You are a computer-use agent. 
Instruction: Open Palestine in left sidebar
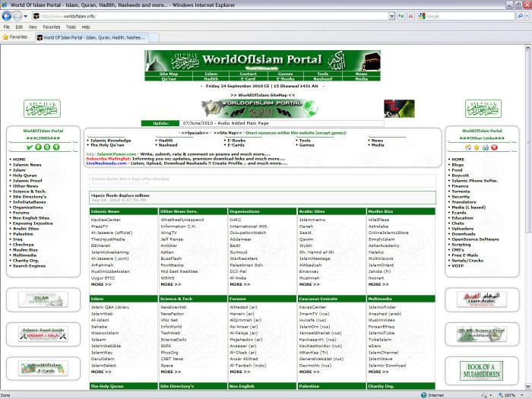tap(23, 234)
